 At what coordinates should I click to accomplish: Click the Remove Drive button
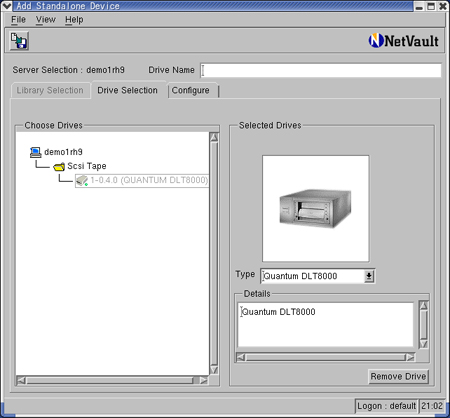click(398, 376)
